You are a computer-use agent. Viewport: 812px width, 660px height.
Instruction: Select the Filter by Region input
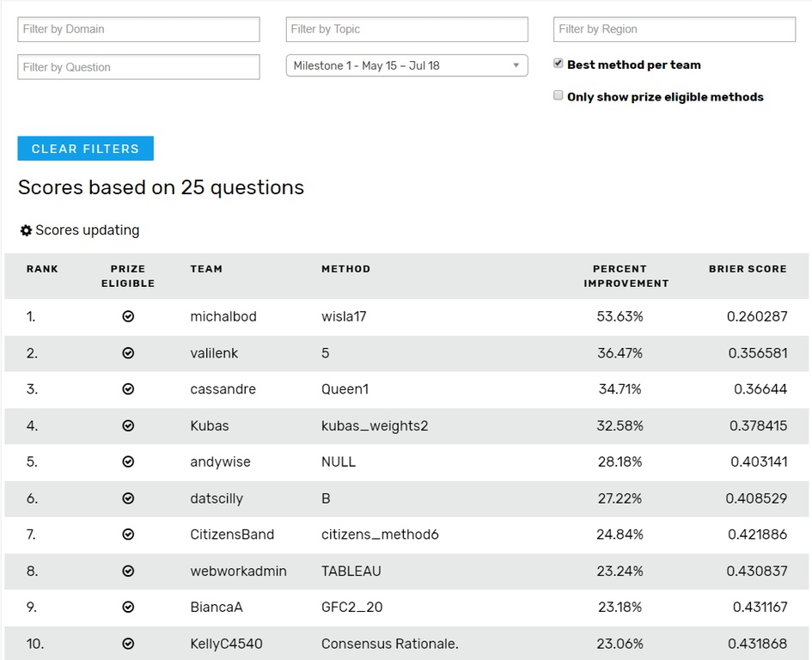pyautogui.click(x=675, y=29)
